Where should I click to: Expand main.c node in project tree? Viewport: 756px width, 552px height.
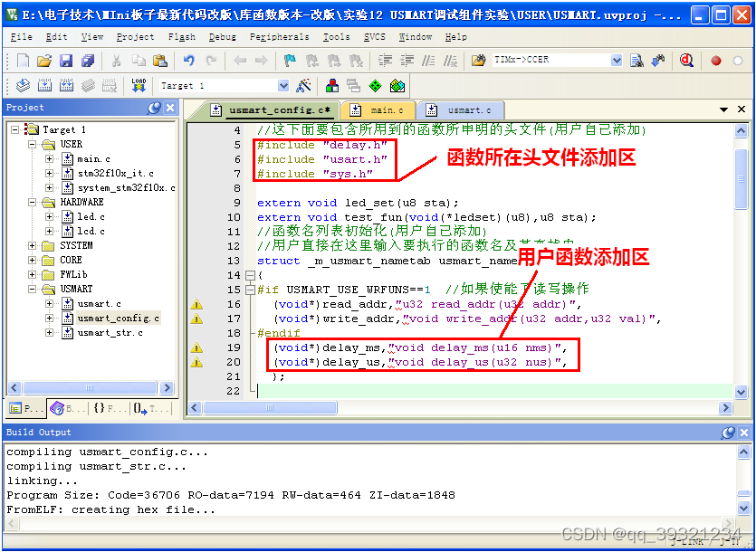[x=49, y=158]
